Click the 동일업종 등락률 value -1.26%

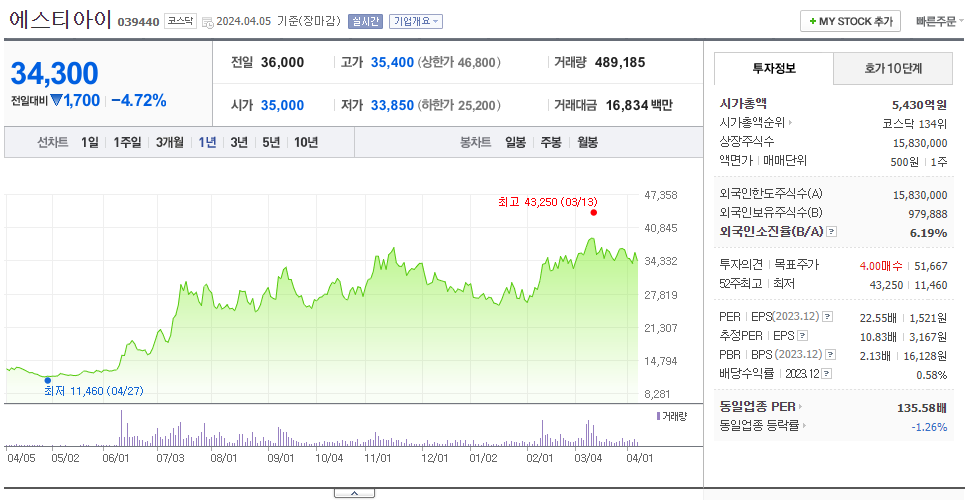929,427
